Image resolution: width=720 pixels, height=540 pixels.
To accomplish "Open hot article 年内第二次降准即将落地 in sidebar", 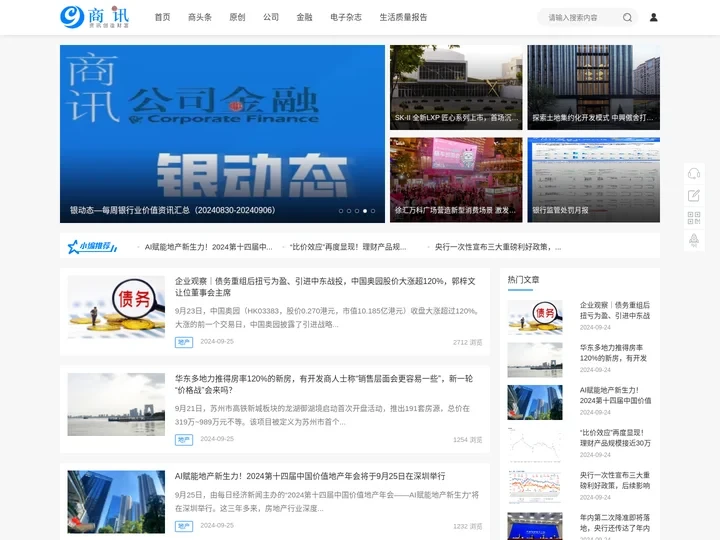I will (615, 523).
